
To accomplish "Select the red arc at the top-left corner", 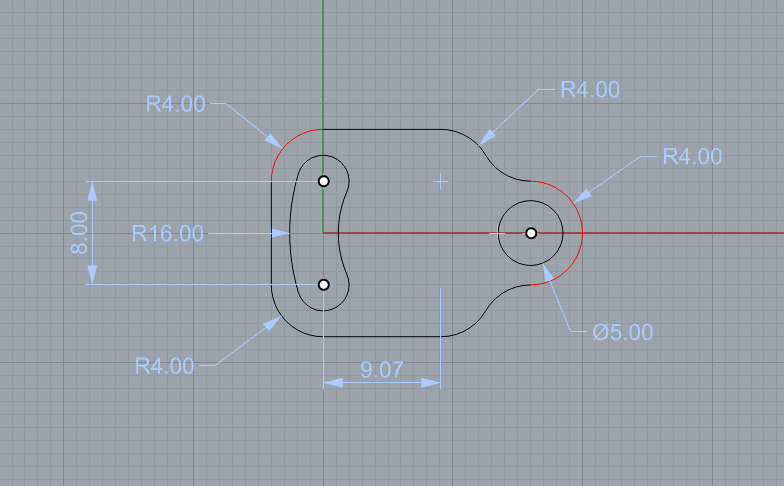I will [x=285, y=143].
